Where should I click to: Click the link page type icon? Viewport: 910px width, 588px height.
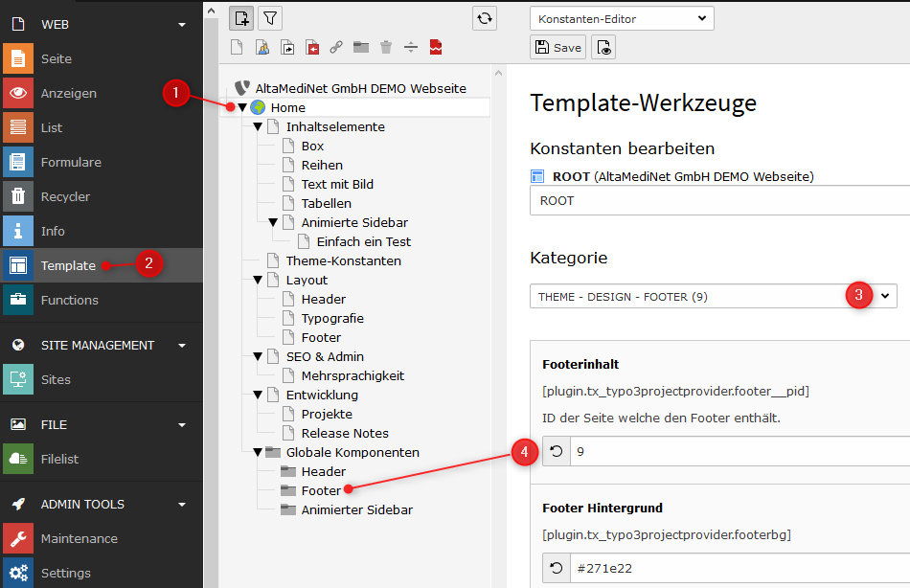tap(336, 47)
